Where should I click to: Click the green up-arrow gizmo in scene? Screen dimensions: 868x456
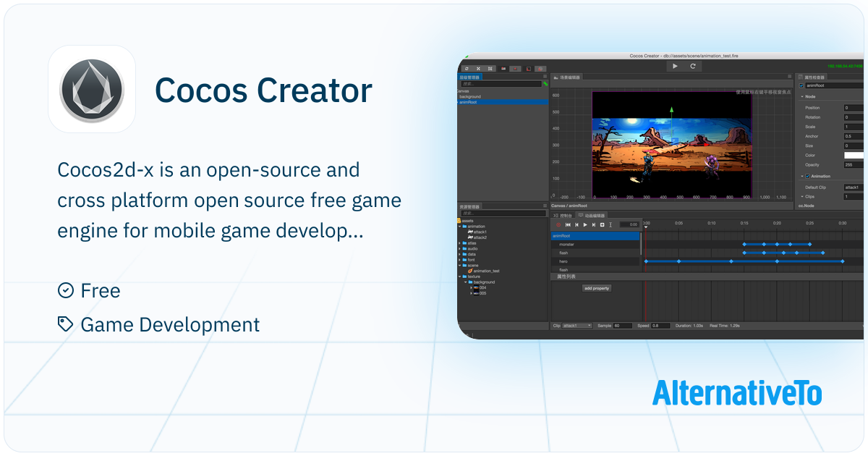click(x=672, y=112)
